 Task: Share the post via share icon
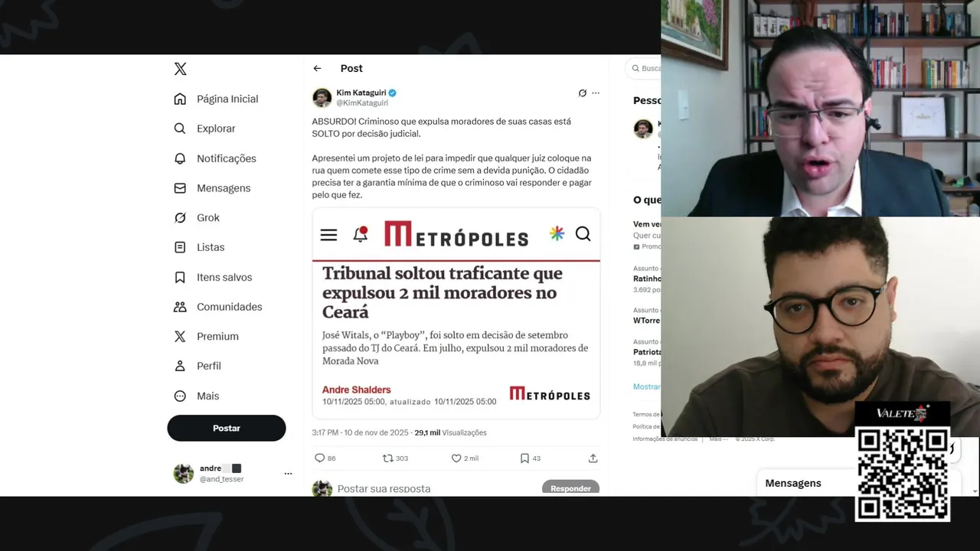(x=593, y=458)
